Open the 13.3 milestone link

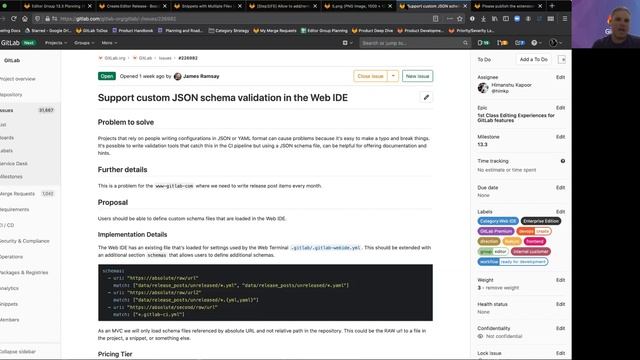(x=482, y=144)
